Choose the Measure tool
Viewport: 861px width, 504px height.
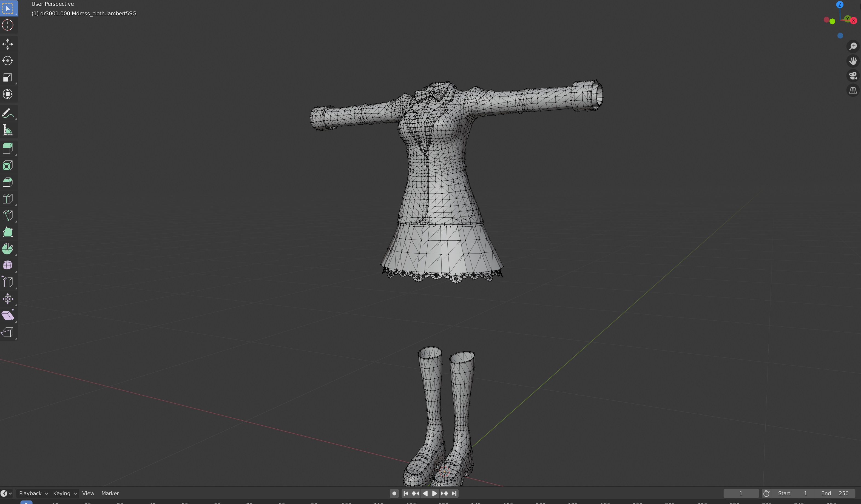coord(7,130)
